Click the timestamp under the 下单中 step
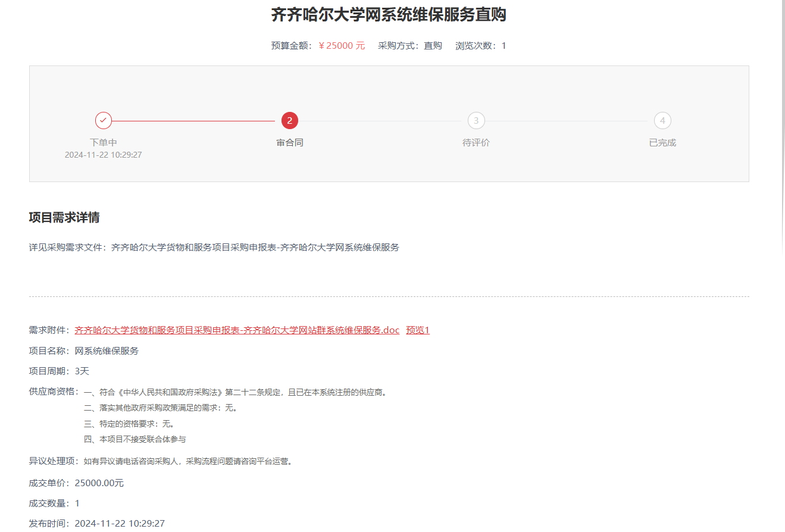This screenshot has height=532, width=785. pos(104,155)
